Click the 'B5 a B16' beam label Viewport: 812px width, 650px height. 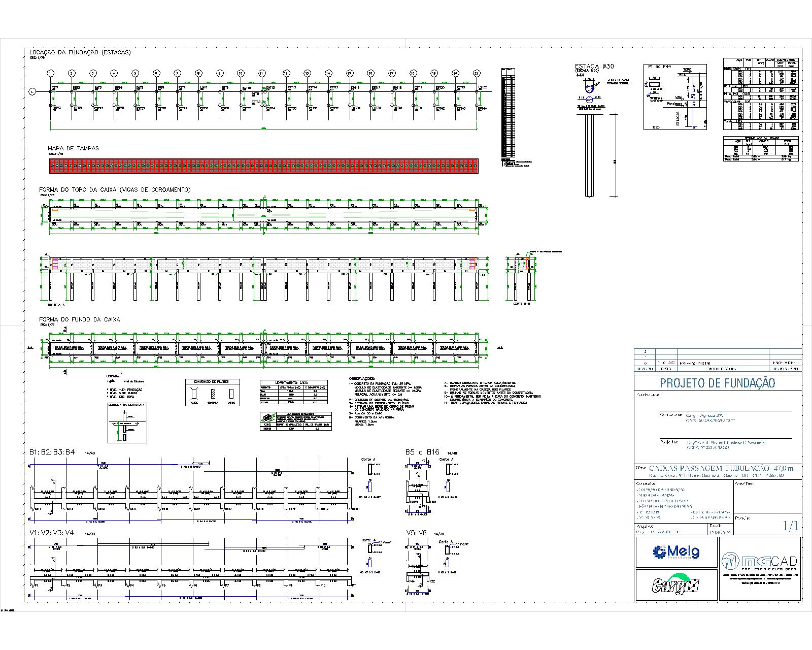click(422, 452)
